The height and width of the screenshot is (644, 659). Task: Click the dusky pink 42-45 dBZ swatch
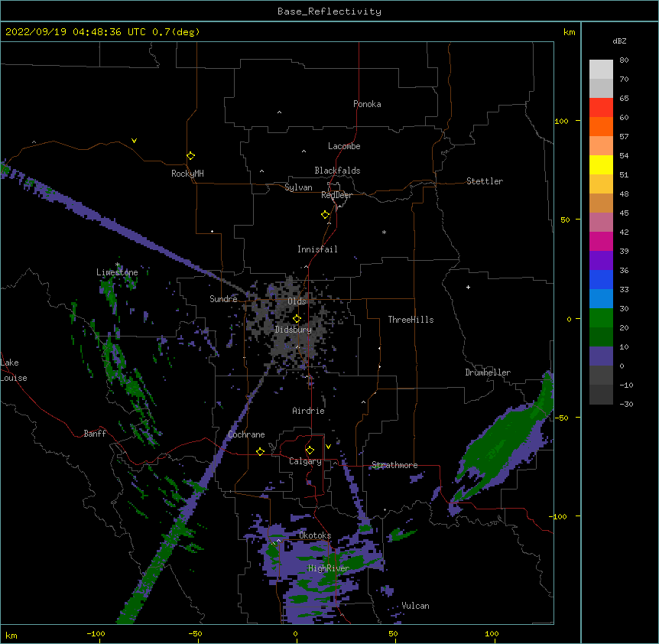pyautogui.click(x=601, y=223)
